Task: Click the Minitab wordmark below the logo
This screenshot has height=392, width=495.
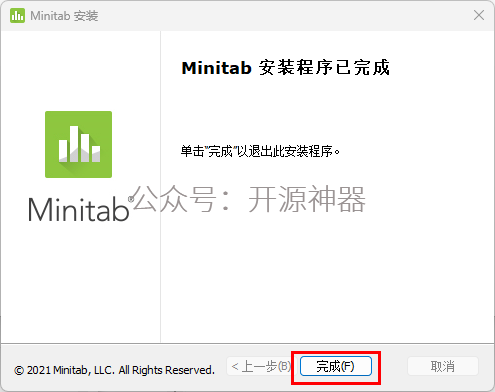Action: pos(81,209)
